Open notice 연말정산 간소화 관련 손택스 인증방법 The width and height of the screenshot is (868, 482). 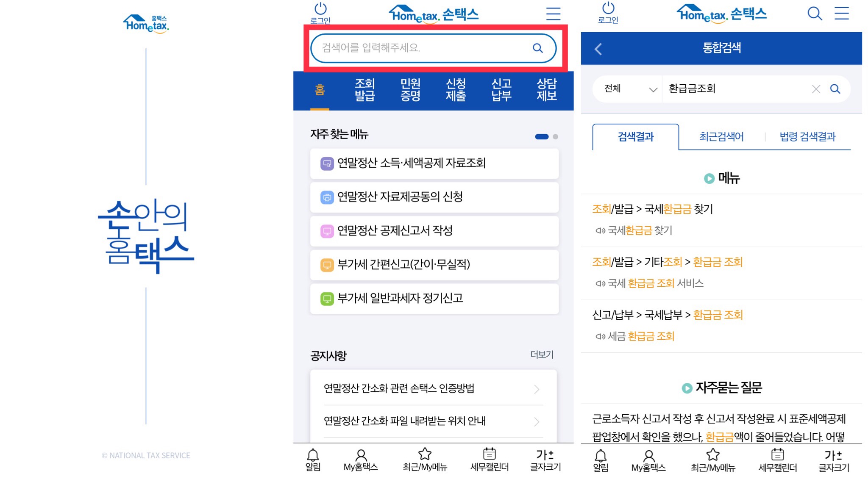point(433,388)
